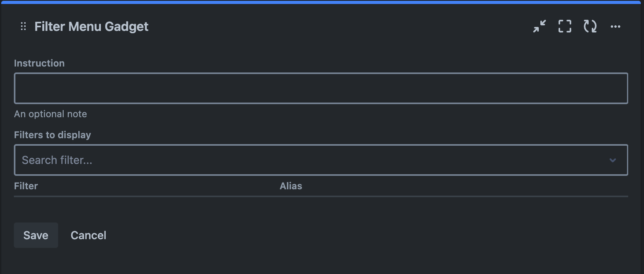The image size is (644, 274).
Task: Cancel the gadget configuration
Action: tap(88, 235)
